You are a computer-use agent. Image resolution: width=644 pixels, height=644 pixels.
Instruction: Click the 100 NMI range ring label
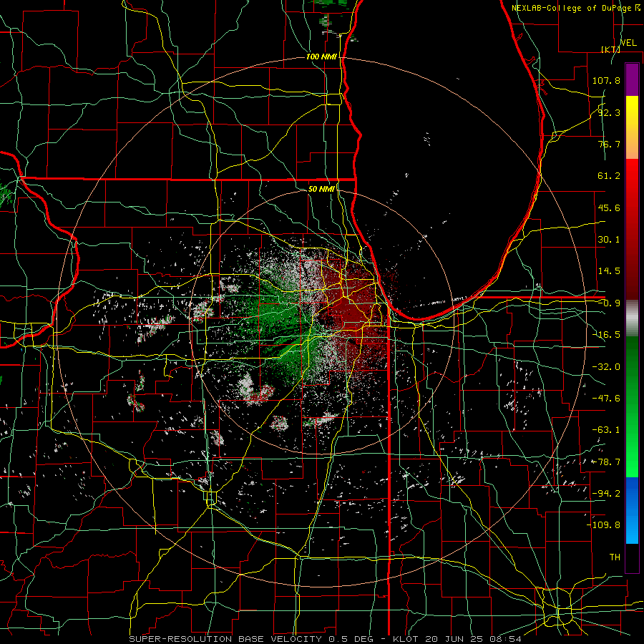coord(321,57)
